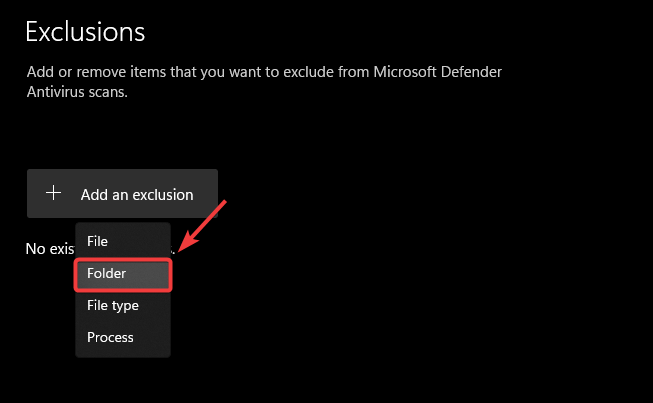Click the word Add on the button

coord(94,194)
